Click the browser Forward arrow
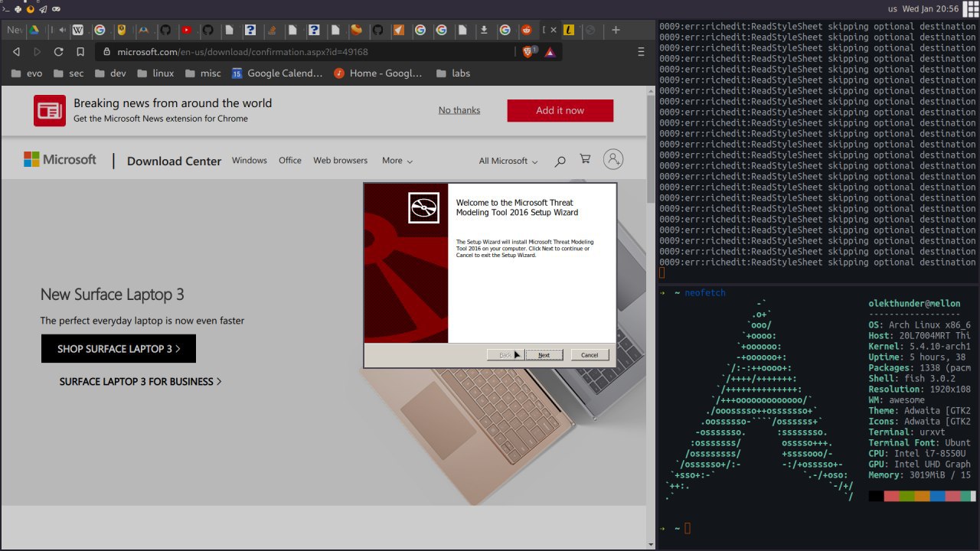Image resolution: width=980 pixels, height=551 pixels. 38,51
